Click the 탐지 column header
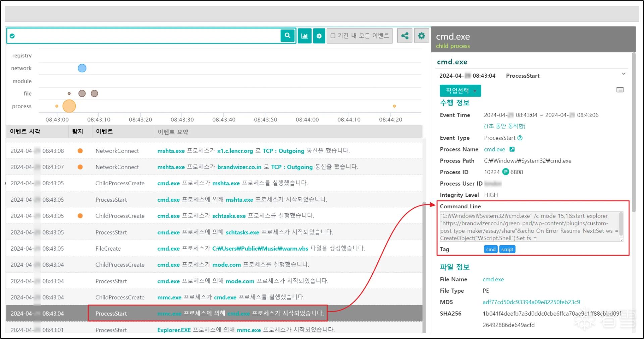The image size is (644, 339). tap(77, 132)
